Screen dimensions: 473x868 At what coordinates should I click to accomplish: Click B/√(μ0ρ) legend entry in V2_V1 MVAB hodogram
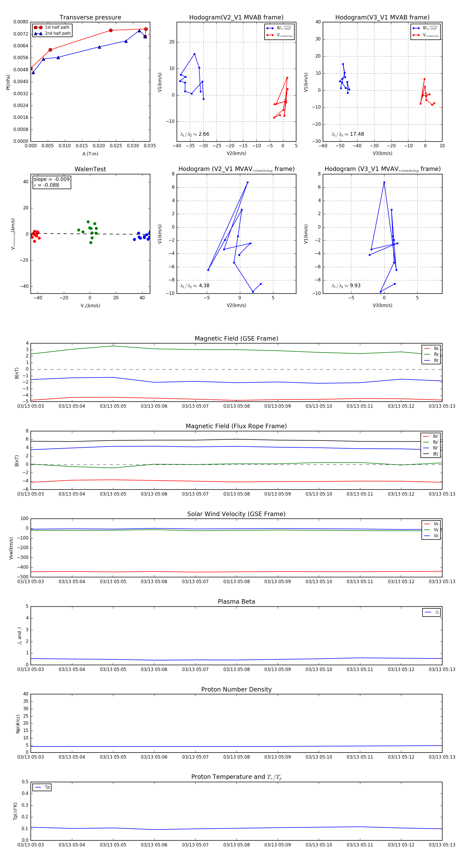click(x=279, y=28)
